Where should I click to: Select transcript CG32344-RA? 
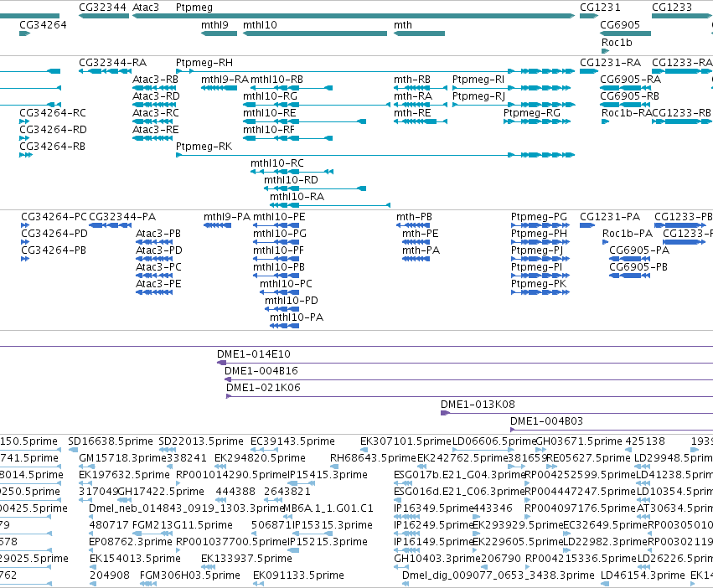[x=104, y=71]
